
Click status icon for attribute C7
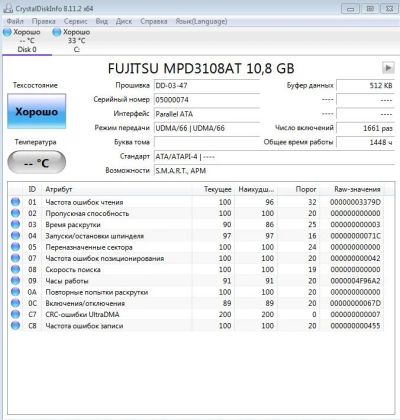coord(15,314)
